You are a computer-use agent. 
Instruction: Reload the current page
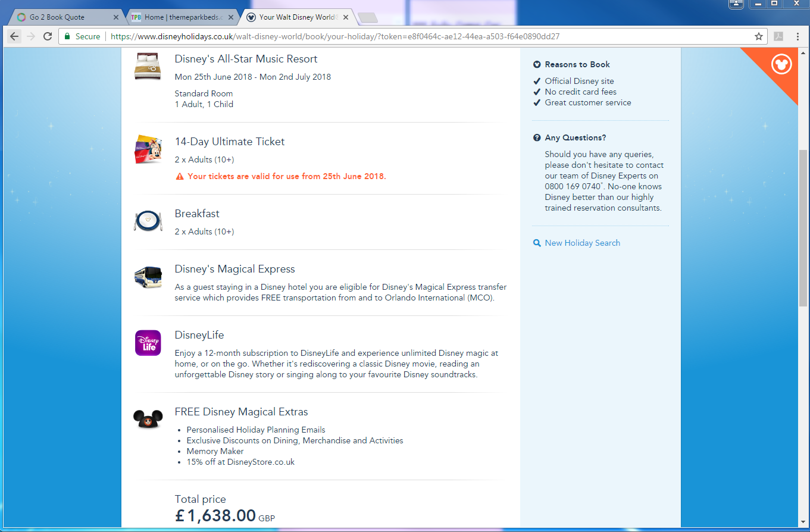point(48,36)
